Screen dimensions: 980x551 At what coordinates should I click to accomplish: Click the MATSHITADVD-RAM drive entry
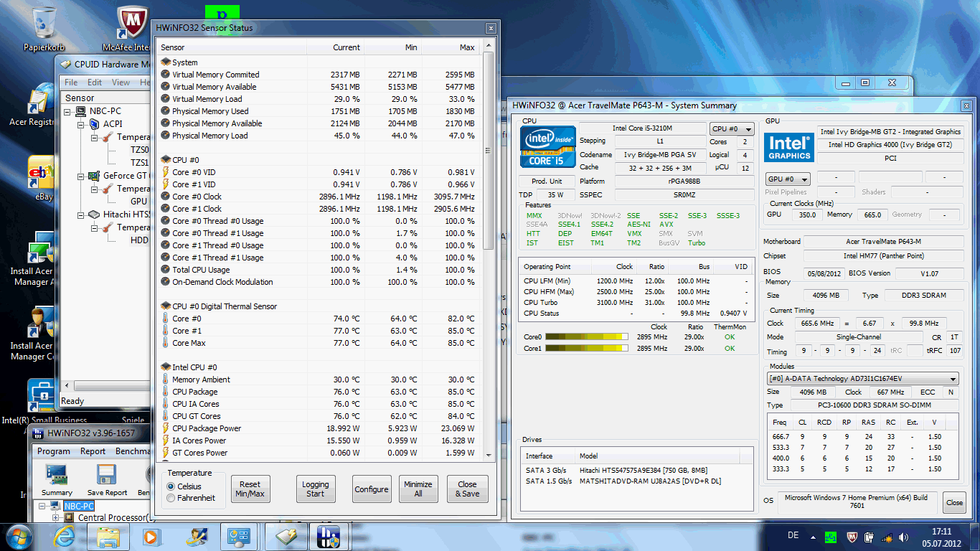coord(636,481)
